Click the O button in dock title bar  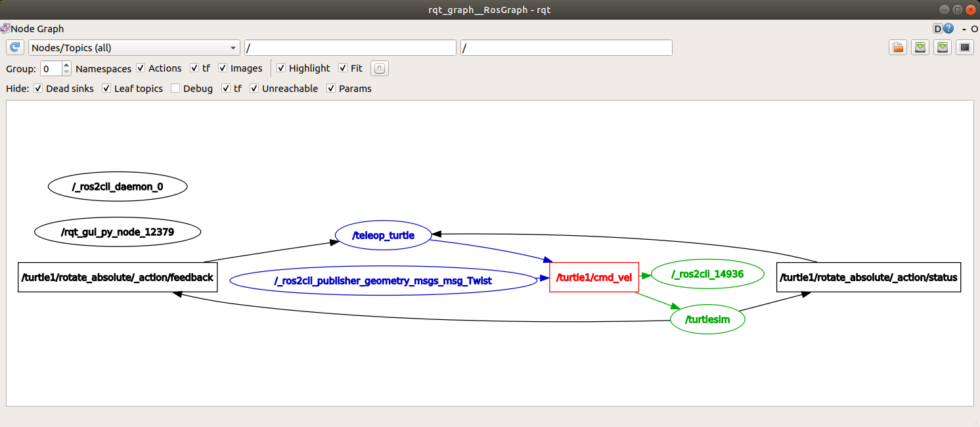point(974,29)
